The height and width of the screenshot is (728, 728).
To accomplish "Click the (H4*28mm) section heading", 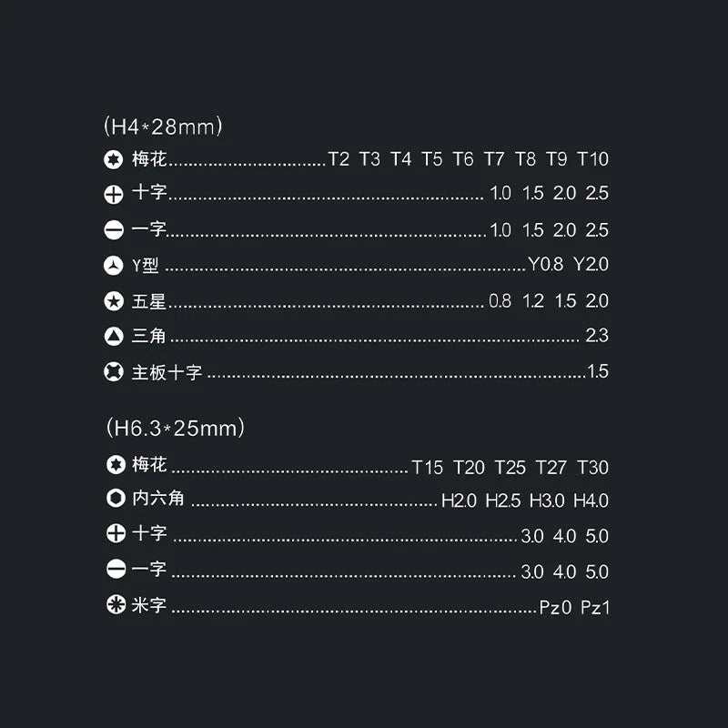I will (x=163, y=126).
